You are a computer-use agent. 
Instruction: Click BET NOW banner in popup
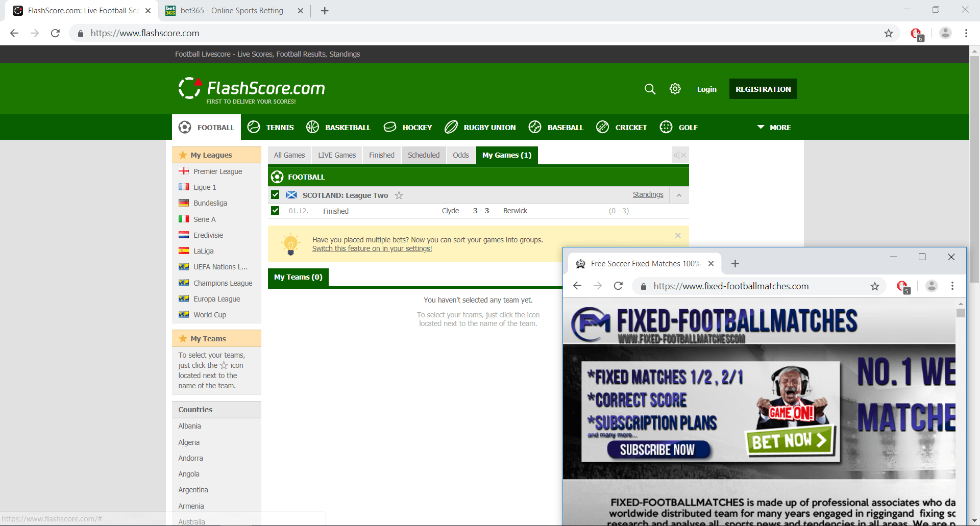789,441
